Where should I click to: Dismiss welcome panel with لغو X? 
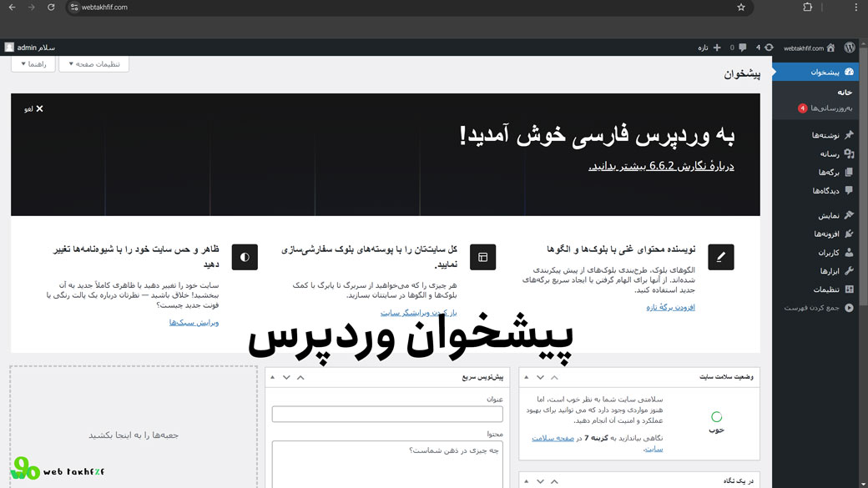click(33, 109)
